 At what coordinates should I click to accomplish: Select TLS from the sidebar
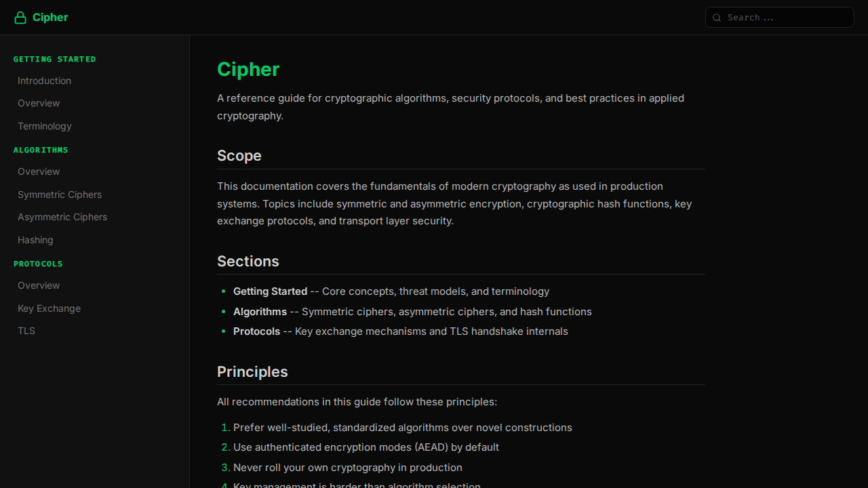click(x=26, y=331)
